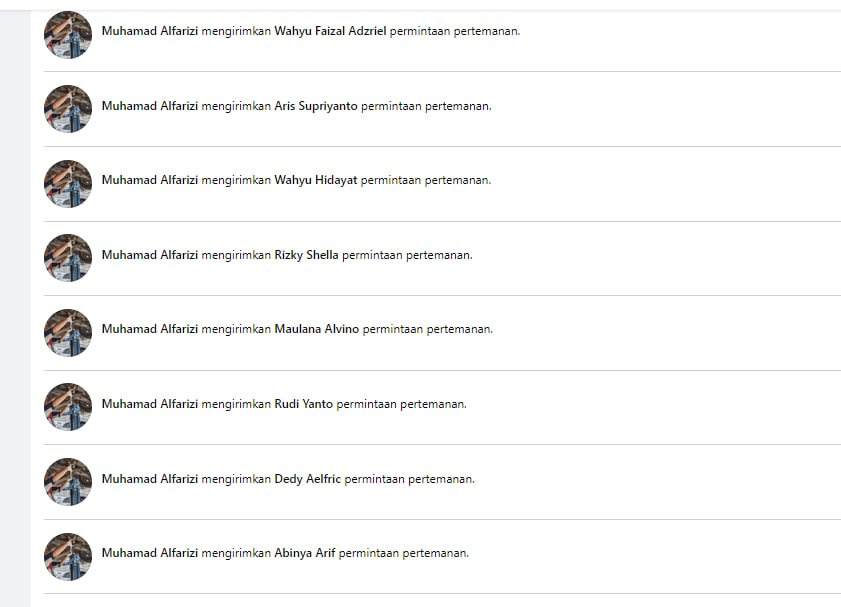Viewport: 841px width, 607px height.
Task: Open Maulana Alvino profile link
Action: (316, 329)
